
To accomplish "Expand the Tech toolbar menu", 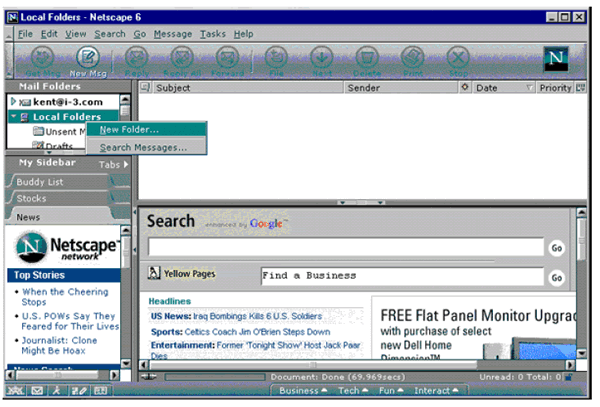I will coord(353,391).
